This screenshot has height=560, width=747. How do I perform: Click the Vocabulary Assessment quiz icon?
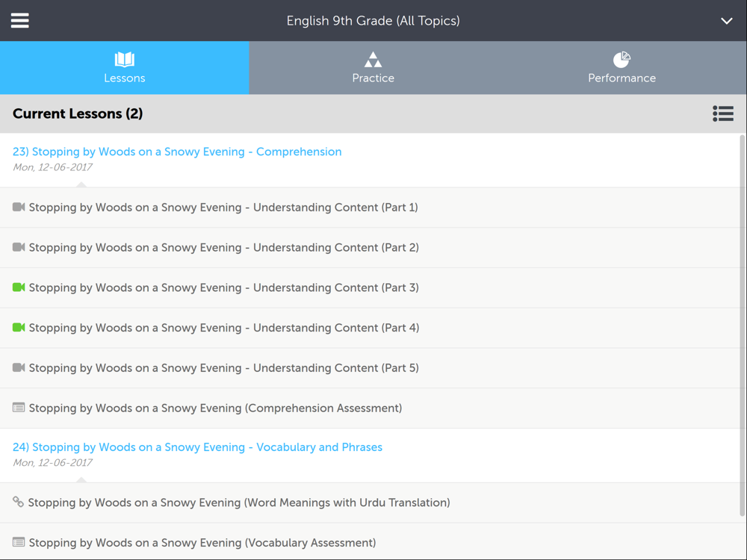(19, 542)
